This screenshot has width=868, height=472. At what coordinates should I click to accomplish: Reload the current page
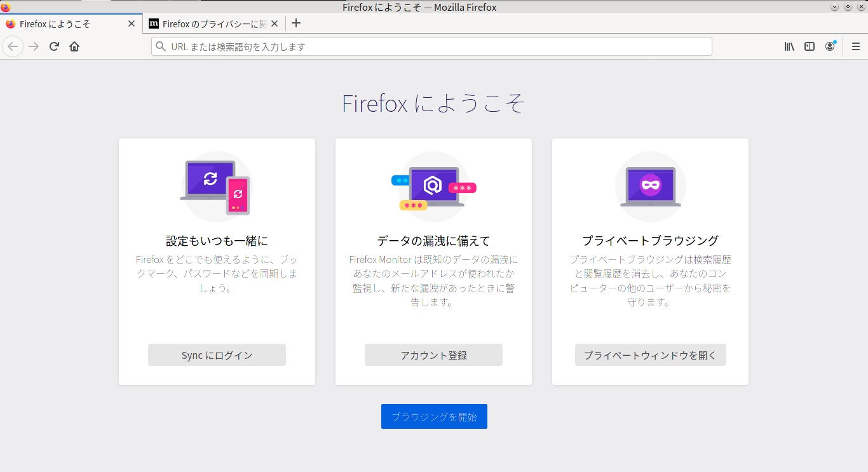click(x=55, y=46)
